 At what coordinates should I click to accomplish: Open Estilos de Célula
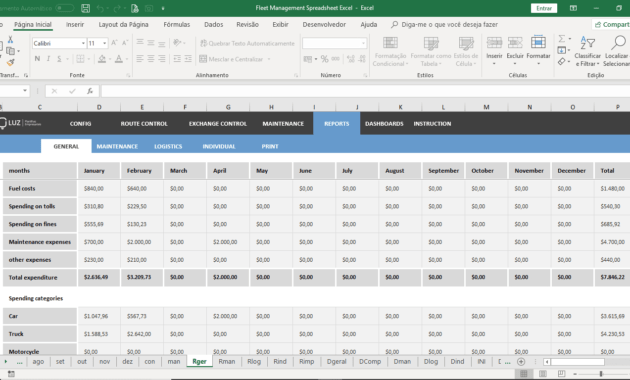466,51
